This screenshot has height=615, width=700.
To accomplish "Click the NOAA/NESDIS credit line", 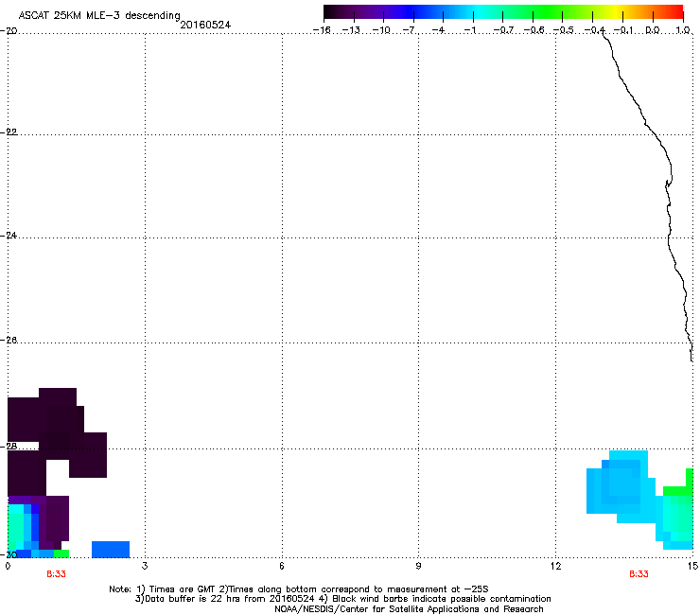I will coord(409,609).
